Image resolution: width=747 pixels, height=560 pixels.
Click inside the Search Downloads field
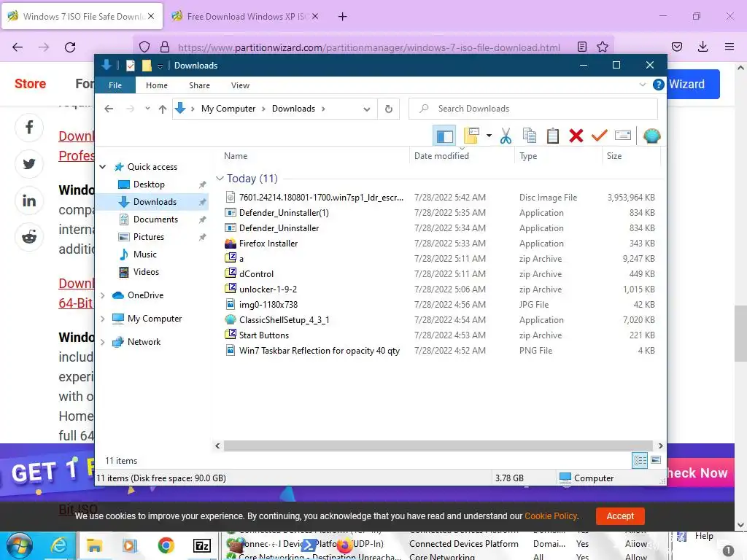[533, 109]
